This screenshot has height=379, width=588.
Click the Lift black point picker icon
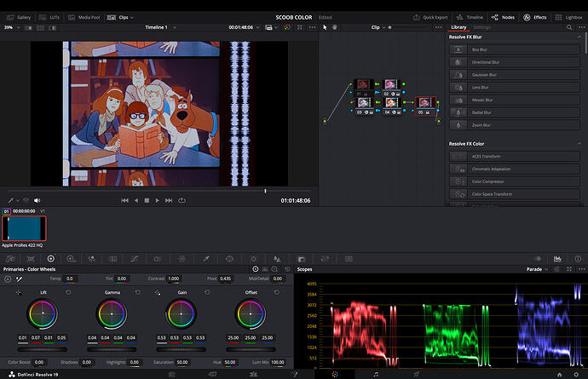coord(18,292)
